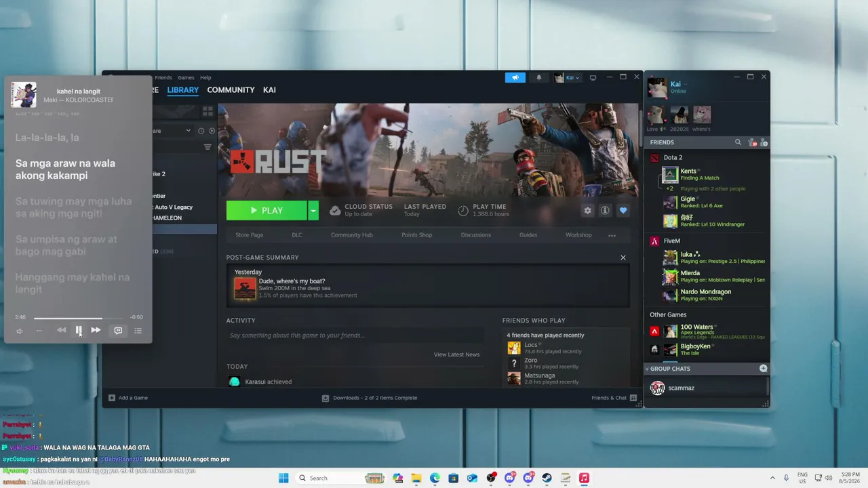
Task: Open Steam from the taskbar
Action: (x=547, y=478)
